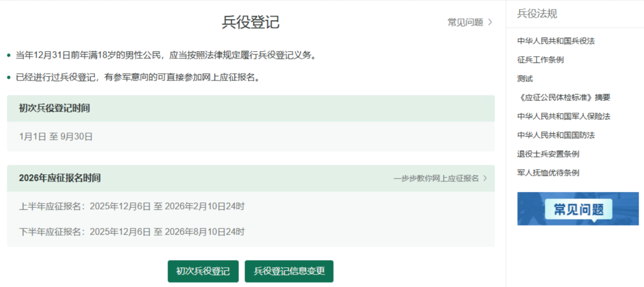The height and width of the screenshot is (287, 644).
Task: Click the blue 常见问题 banner image
Action: 577,208
